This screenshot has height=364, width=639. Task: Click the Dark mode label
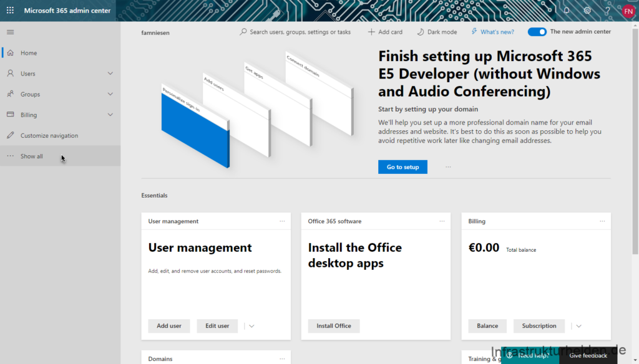[442, 32]
